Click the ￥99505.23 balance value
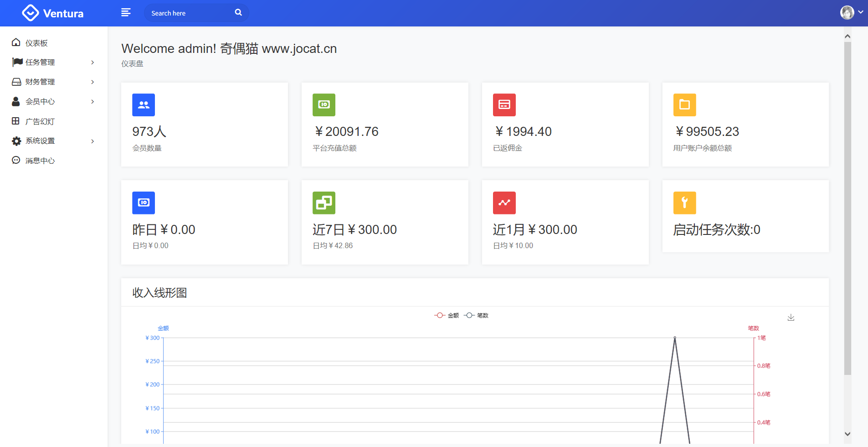Viewport: 868px width, 447px height. click(707, 131)
